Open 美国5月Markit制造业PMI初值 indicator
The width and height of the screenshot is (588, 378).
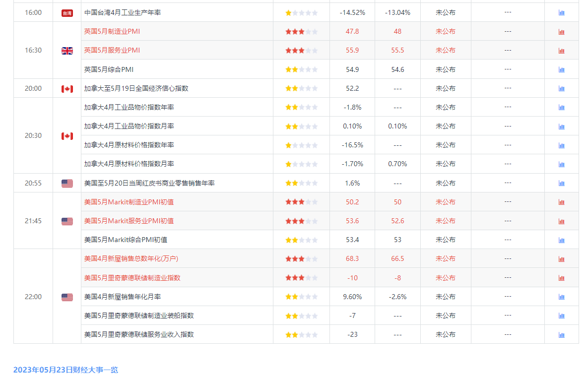click(x=129, y=202)
